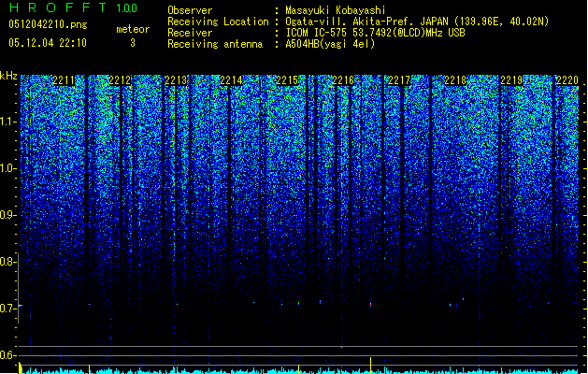Click the 2220 time marker
This screenshot has width=588, height=374.
point(567,80)
